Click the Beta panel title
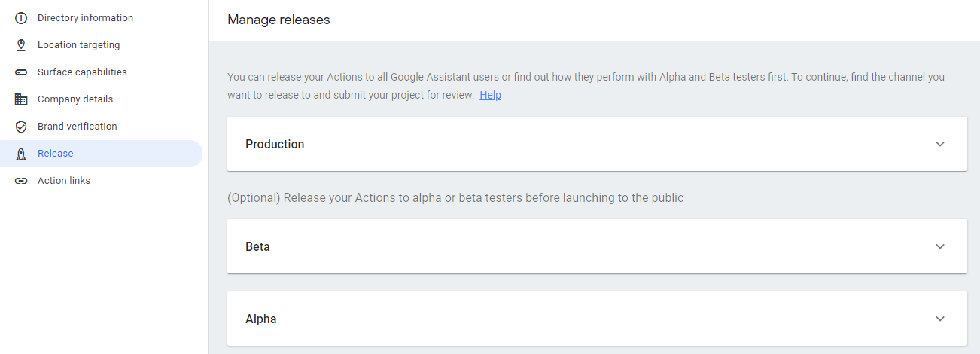This screenshot has width=980, height=354. pos(257,246)
